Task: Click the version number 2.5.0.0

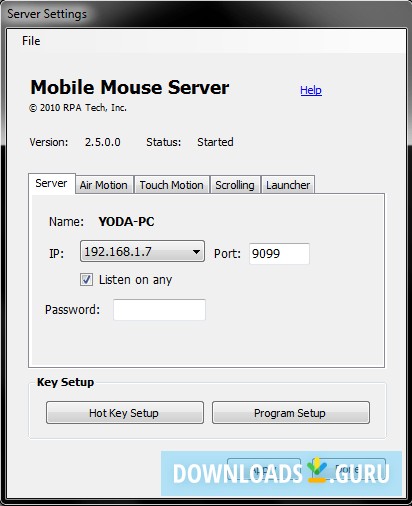Action: click(103, 142)
